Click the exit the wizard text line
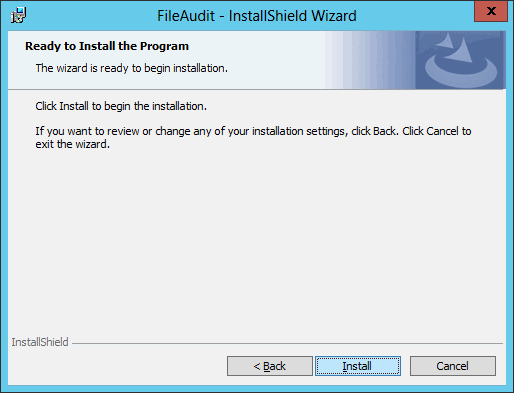The image size is (514, 393). click(x=73, y=144)
